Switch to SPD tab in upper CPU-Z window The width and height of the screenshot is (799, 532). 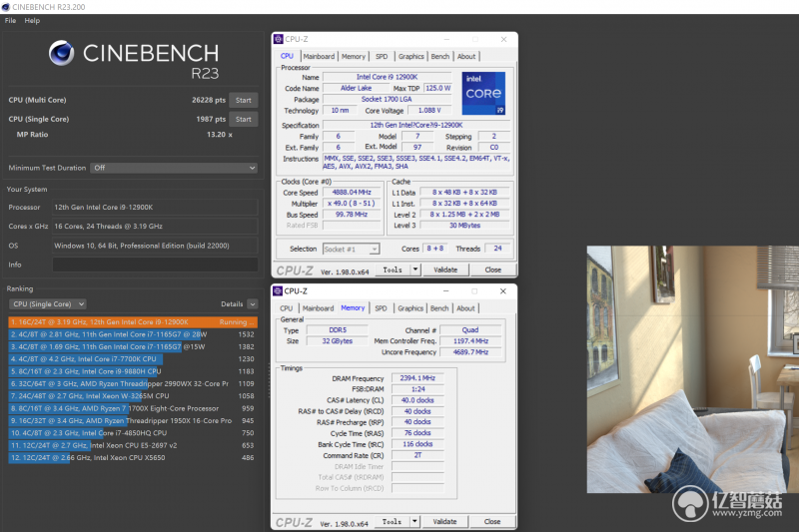[382, 57]
